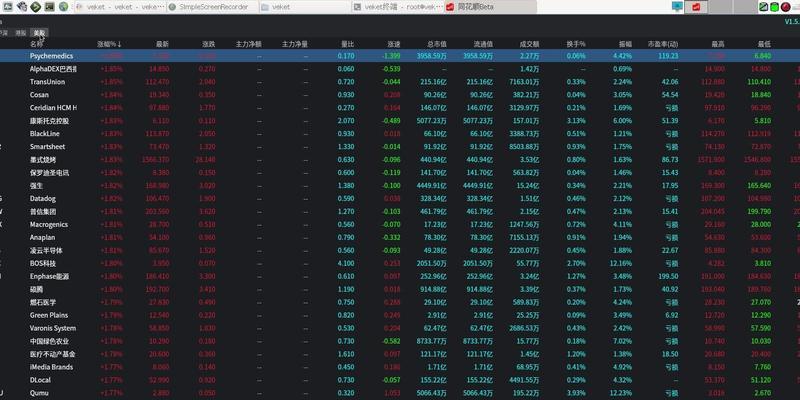Open the system menu icon in the taskbar
The width and height of the screenshot is (800, 400).
(8, 7)
